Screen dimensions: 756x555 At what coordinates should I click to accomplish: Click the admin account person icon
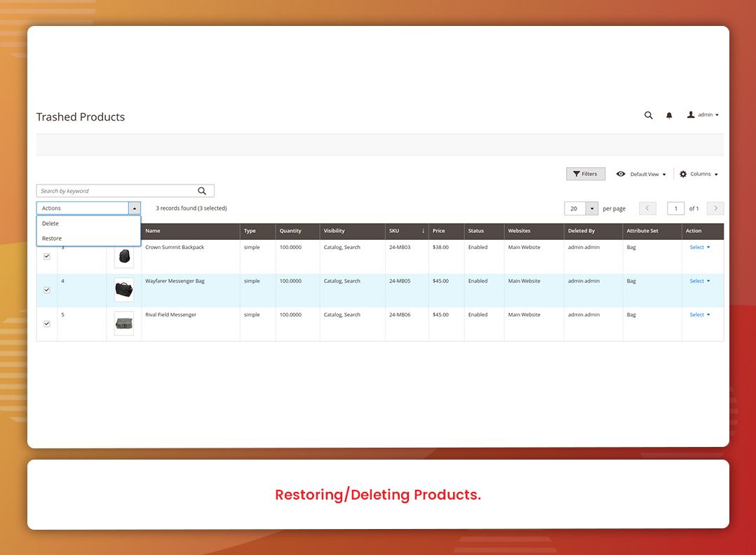point(690,114)
